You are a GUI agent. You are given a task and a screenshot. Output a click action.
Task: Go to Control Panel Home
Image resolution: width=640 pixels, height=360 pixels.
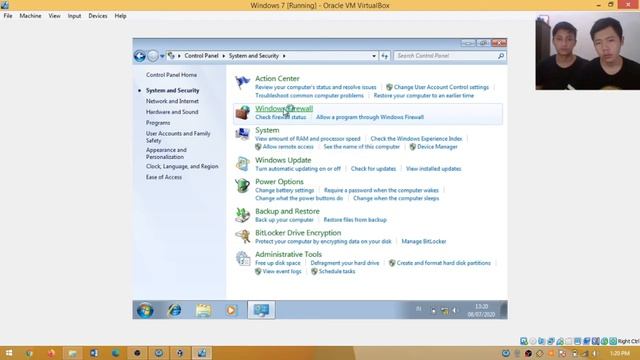click(171, 75)
